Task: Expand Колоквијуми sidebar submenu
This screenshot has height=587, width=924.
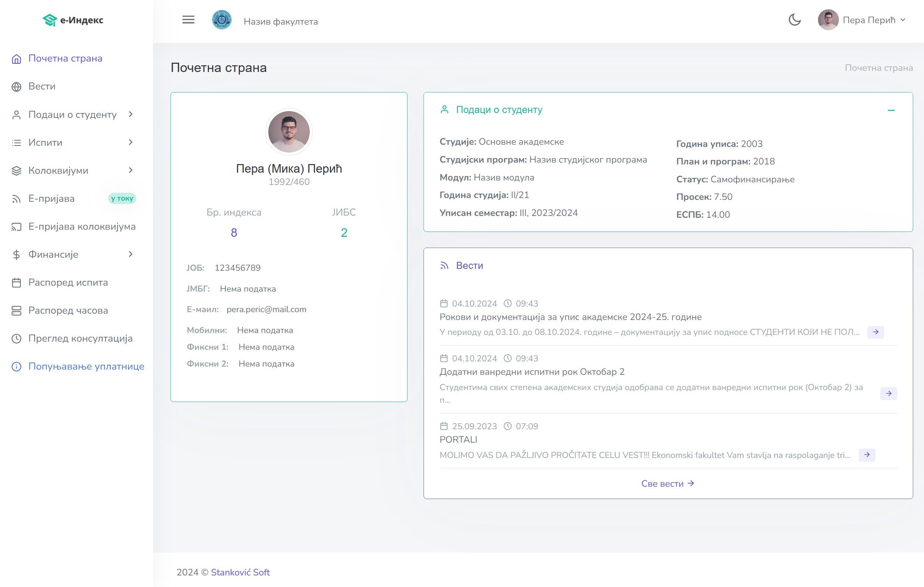Action: [x=131, y=170]
